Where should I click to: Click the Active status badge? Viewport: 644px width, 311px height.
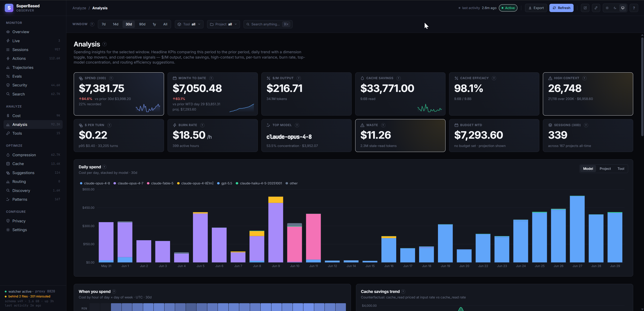508,8
